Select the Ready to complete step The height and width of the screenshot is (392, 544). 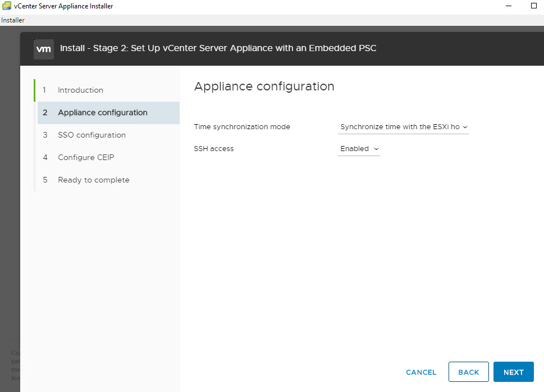coord(93,180)
